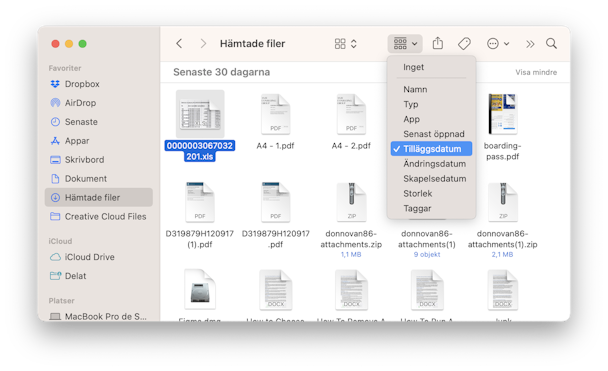608x371 pixels.
Task: Select the A4 - 2.pdf file icon
Action: [351, 114]
